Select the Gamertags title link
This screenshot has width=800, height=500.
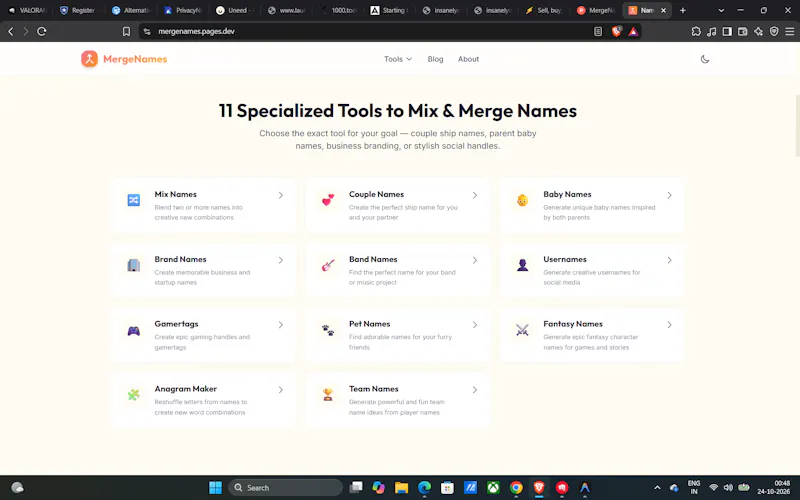click(x=177, y=324)
